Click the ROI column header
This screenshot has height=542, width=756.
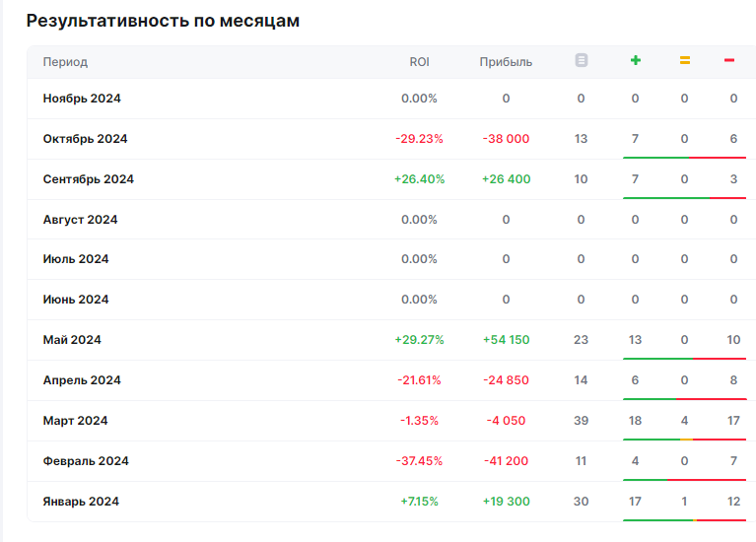click(x=419, y=62)
